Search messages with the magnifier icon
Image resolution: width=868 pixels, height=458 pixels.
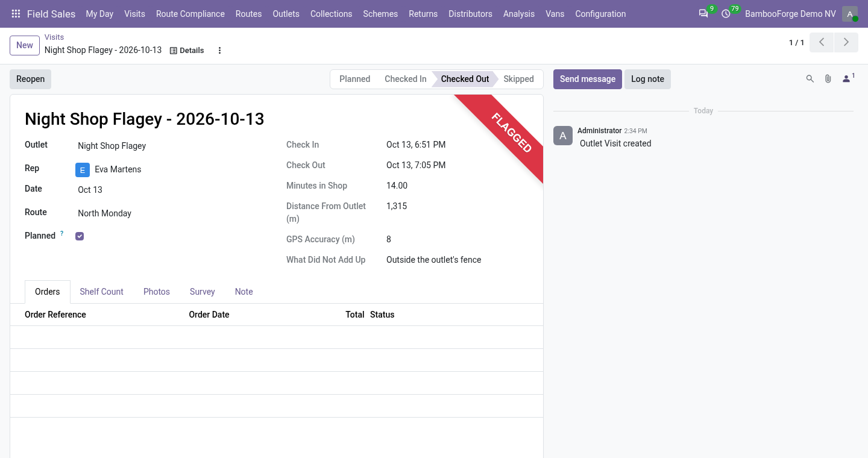810,79
